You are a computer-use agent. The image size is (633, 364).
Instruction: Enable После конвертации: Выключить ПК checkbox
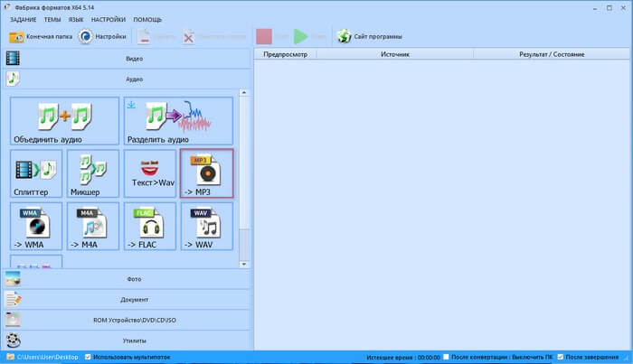446,357
